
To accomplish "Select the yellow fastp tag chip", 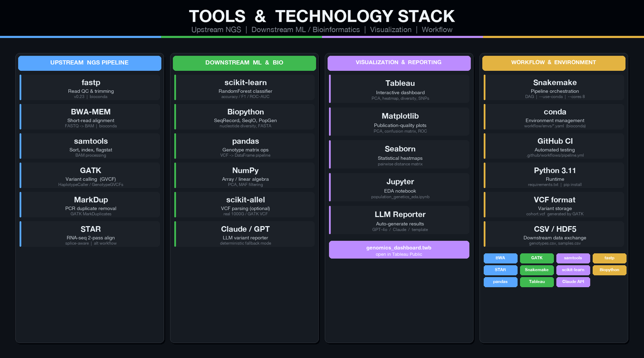I will [x=609, y=258].
